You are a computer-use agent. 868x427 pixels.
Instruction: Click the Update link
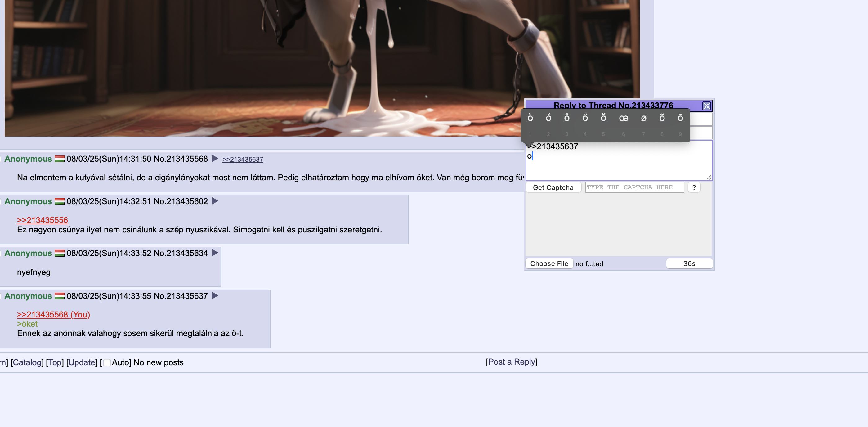pyautogui.click(x=82, y=362)
